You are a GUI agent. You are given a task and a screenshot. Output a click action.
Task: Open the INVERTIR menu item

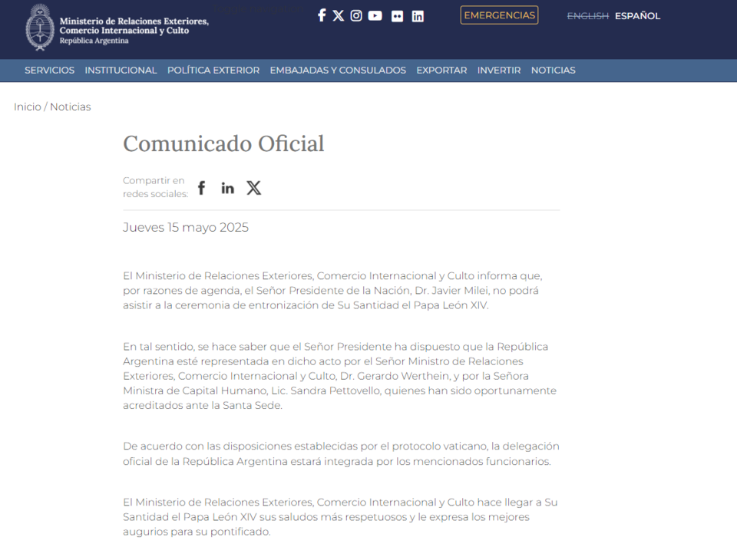(499, 71)
